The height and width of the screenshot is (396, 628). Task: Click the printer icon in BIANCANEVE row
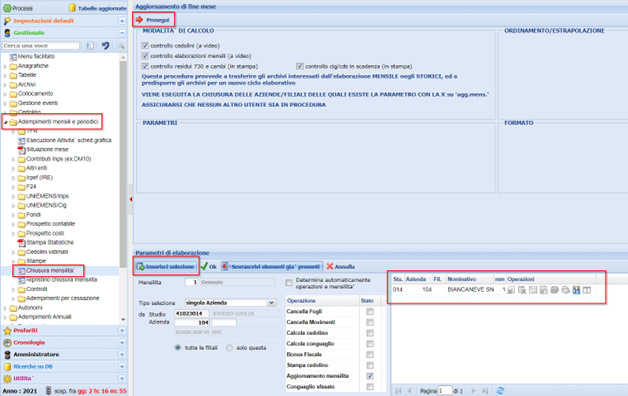tap(565, 289)
